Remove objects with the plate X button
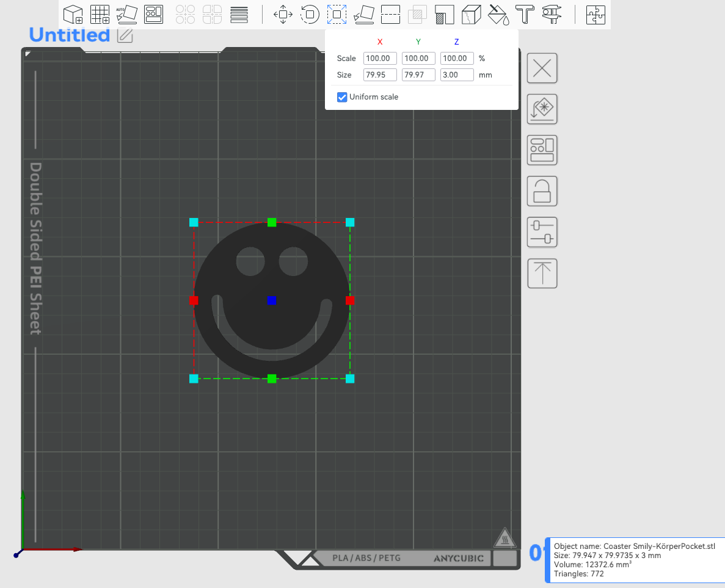Viewport: 725px width, 588px height. 542,68
